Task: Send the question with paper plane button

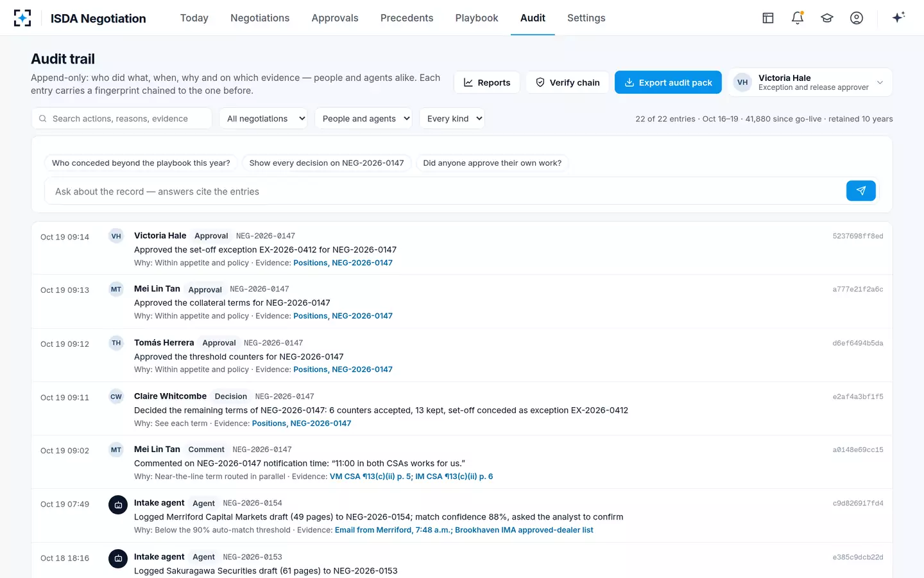Action: (861, 191)
